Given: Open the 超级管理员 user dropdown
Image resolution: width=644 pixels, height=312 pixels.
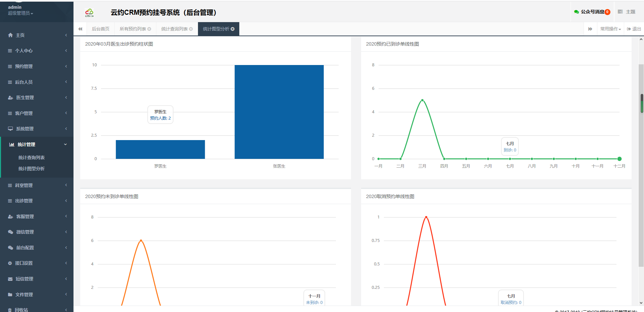Looking at the screenshot, I should point(20,13).
